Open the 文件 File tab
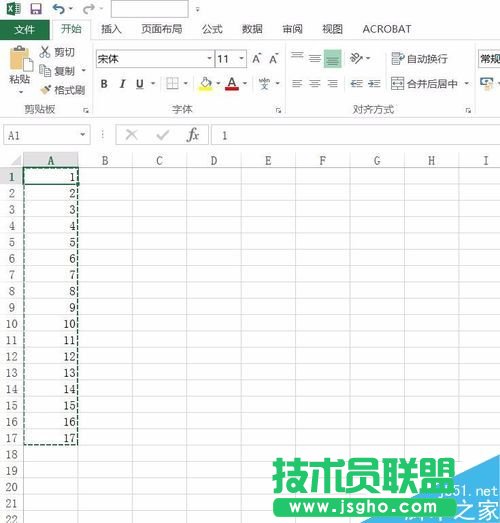The height and width of the screenshot is (523, 500). click(25, 29)
